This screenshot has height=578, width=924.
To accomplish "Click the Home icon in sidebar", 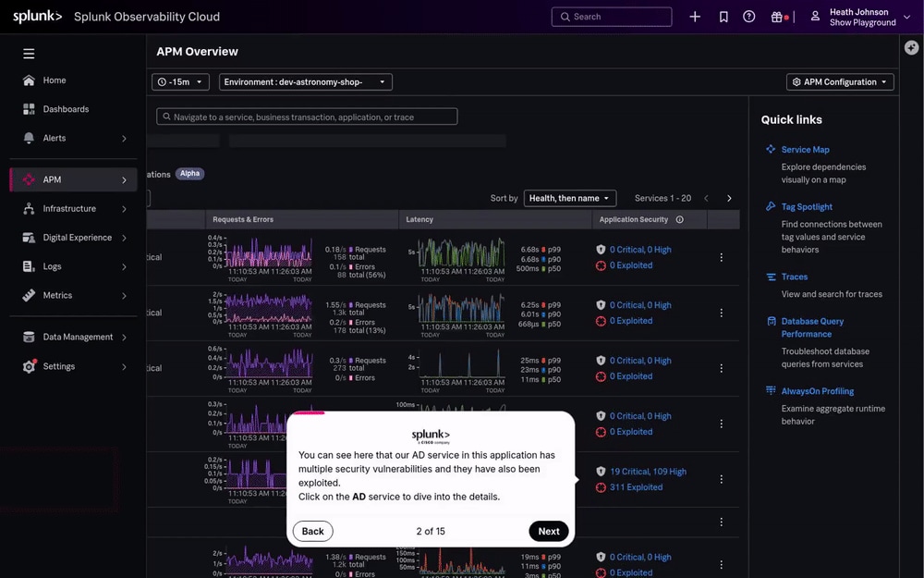I will [x=29, y=80].
